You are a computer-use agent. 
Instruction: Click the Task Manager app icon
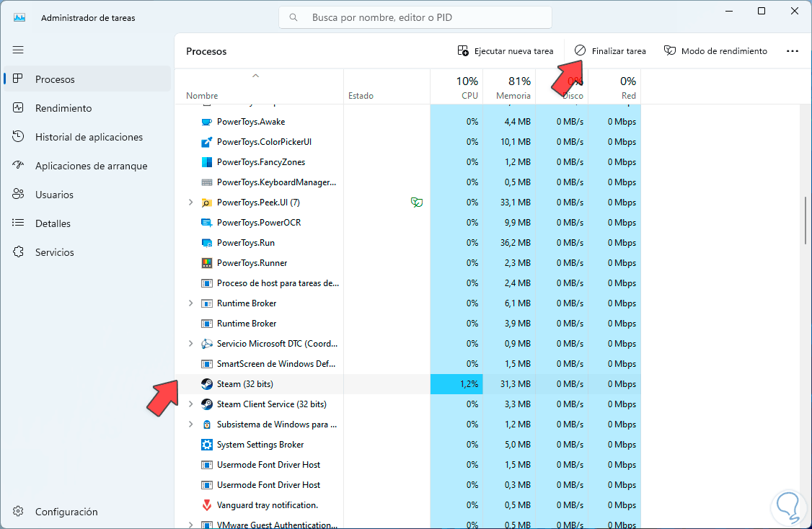point(19,17)
